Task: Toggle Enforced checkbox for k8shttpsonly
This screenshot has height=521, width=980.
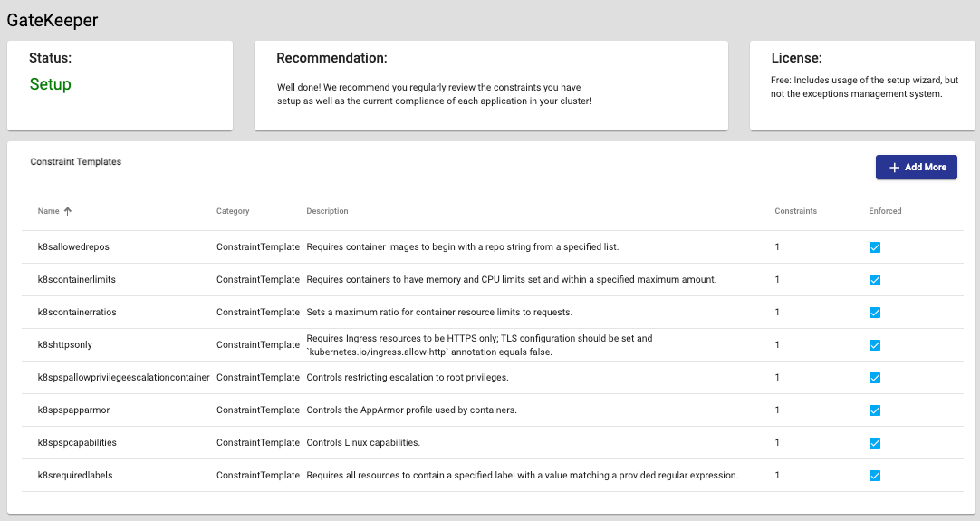Action: (875, 345)
